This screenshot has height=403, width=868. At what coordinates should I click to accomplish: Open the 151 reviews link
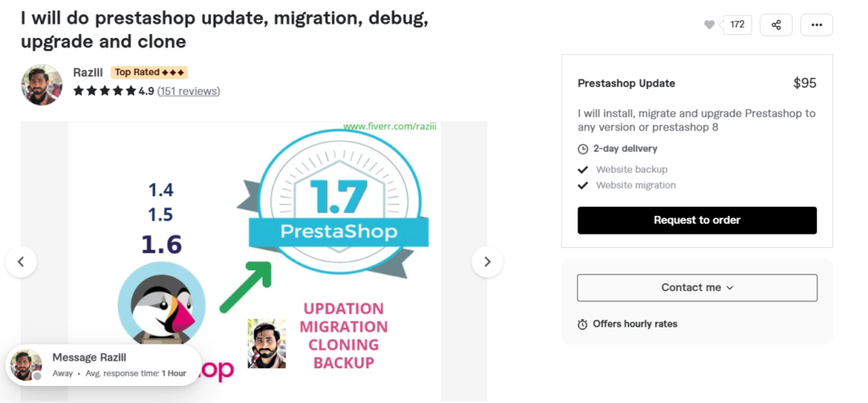pyautogui.click(x=189, y=91)
